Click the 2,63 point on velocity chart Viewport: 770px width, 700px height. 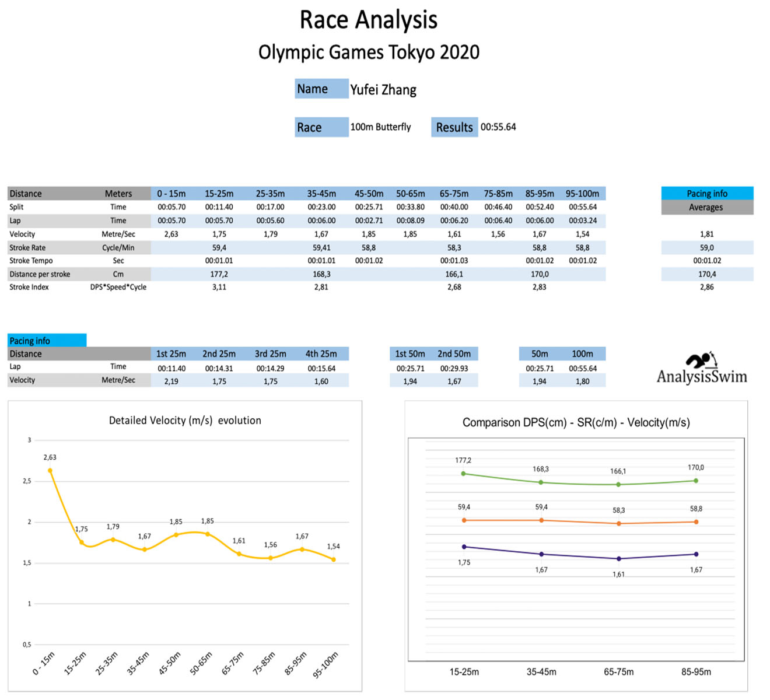tap(50, 470)
